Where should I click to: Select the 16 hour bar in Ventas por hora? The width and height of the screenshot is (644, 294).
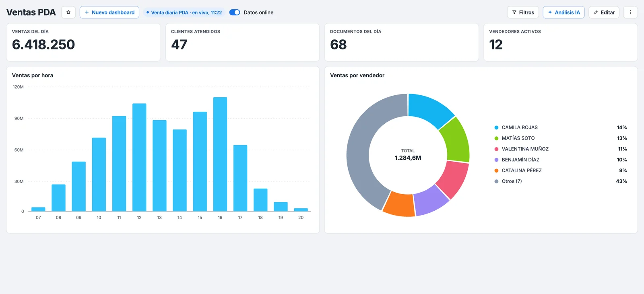(x=220, y=154)
